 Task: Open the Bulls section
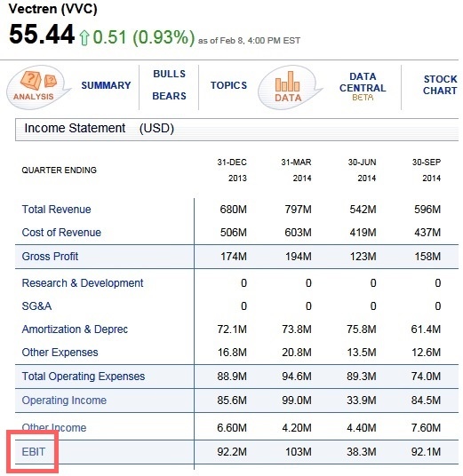point(169,74)
